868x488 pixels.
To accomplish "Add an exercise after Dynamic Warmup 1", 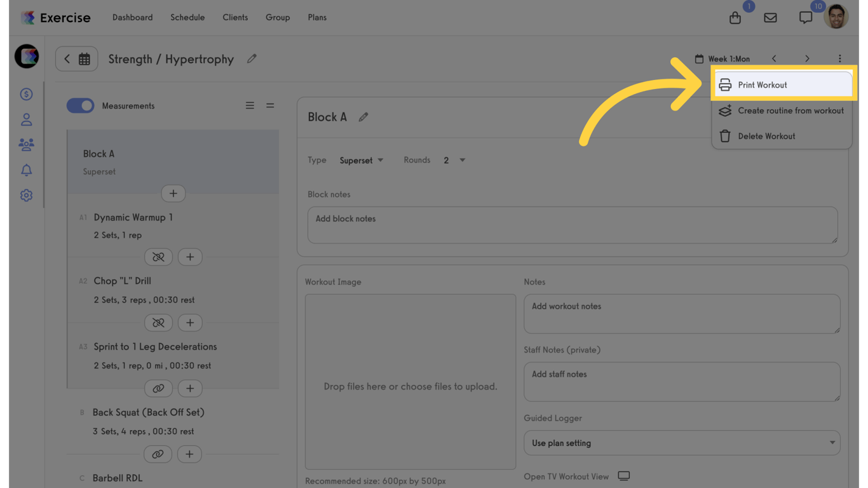I will click(190, 257).
